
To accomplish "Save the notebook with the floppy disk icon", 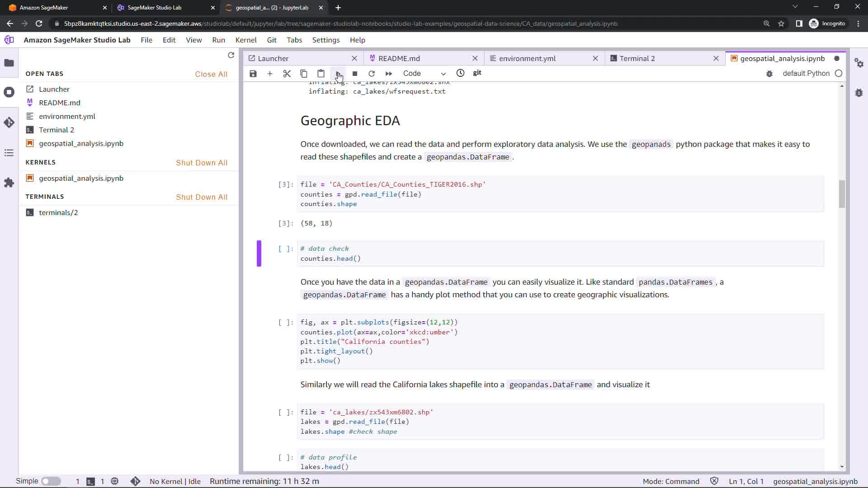I will pyautogui.click(x=253, y=74).
